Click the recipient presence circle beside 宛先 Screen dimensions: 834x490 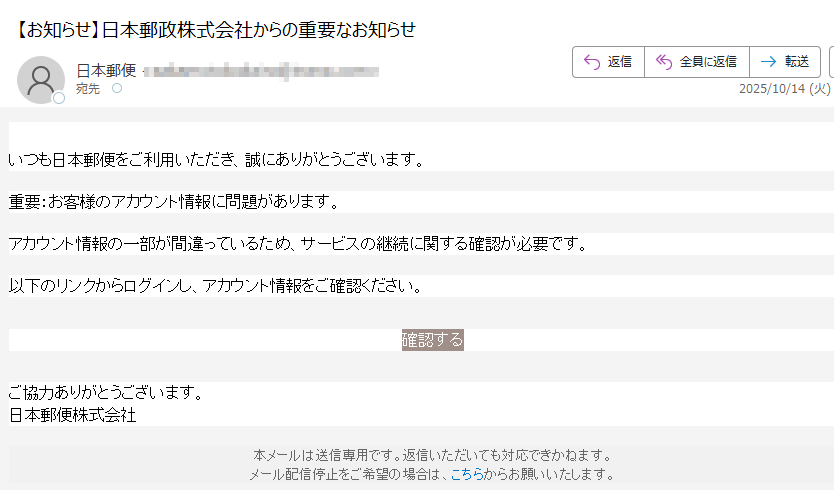(117, 88)
